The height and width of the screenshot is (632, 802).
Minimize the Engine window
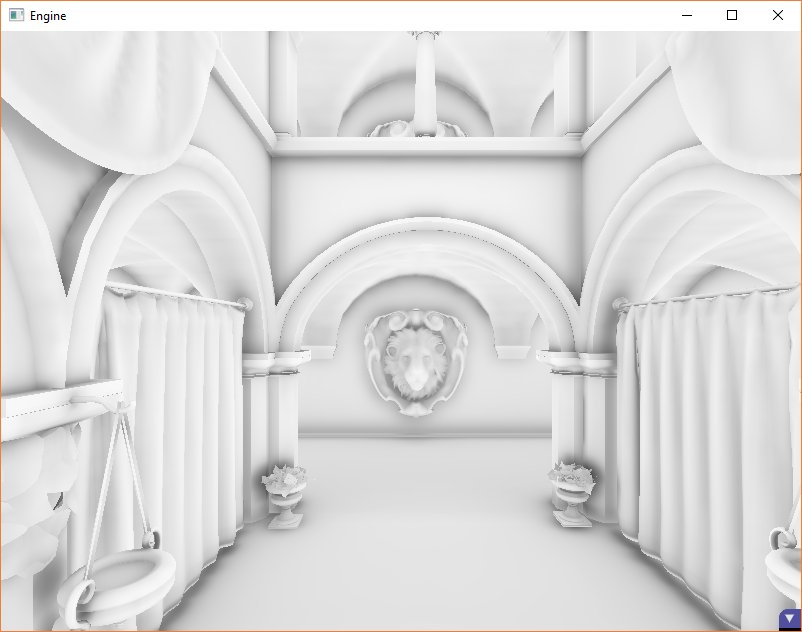pyautogui.click(x=685, y=15)
